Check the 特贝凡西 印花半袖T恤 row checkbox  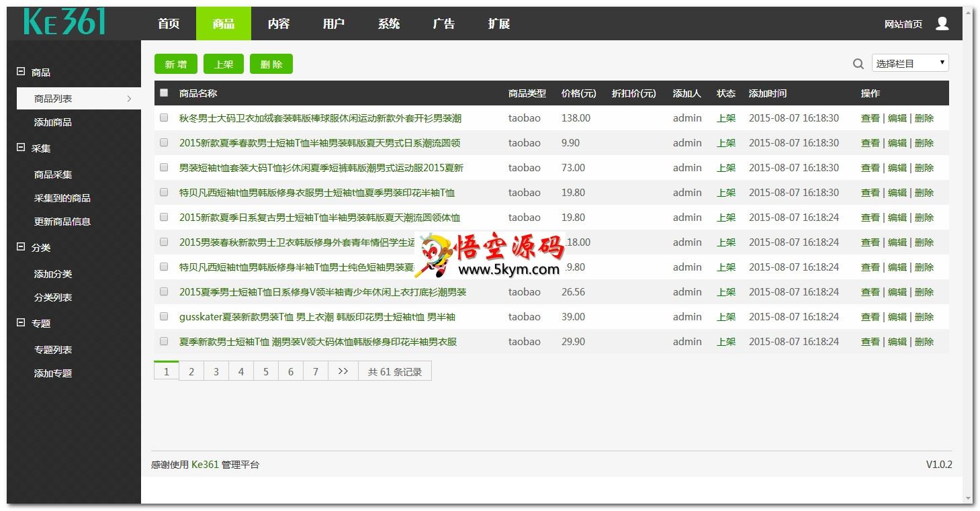tap(164, 192)
